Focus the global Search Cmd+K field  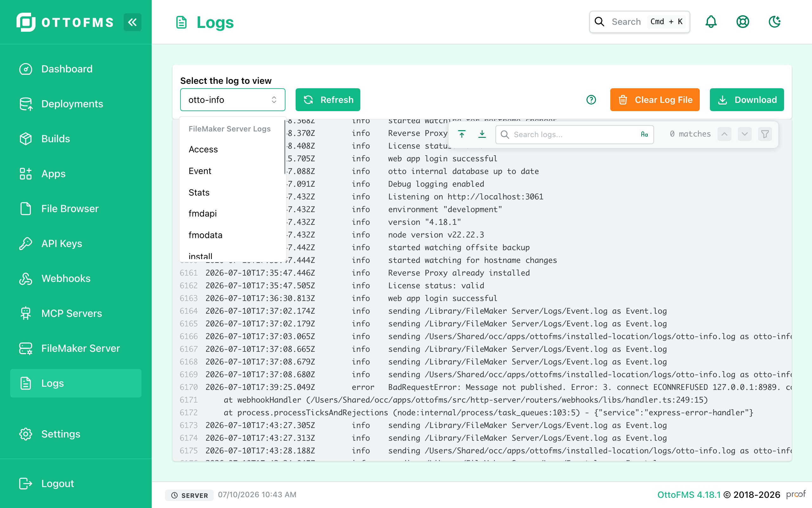coord(639,22)
